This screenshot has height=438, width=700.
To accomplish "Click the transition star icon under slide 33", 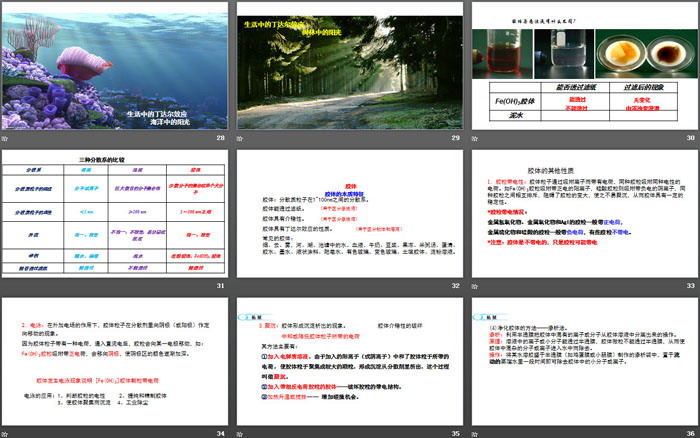I will pos(475,286).
